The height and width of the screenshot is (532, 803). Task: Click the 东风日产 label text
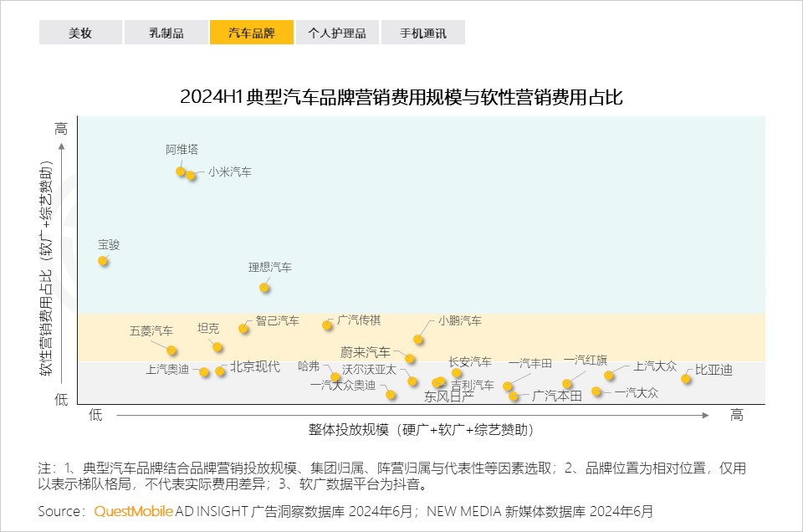click(x=449, y=396)
